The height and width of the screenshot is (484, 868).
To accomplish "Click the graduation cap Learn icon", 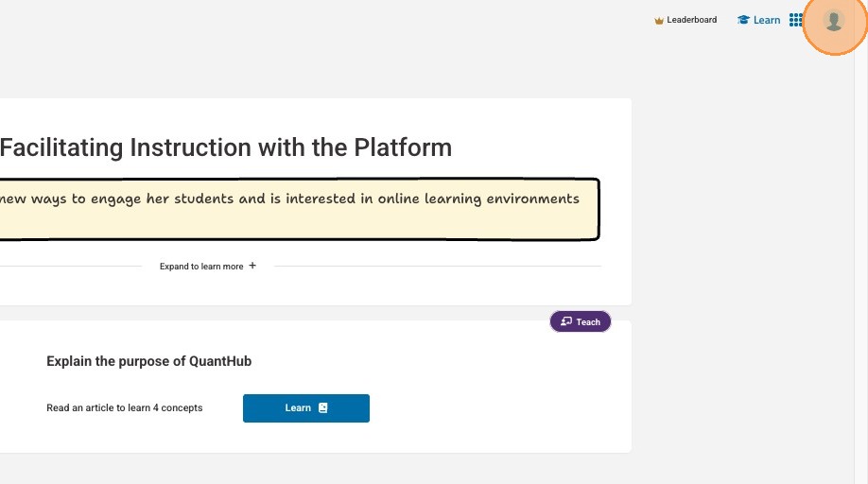I will [x=743, y=20].
